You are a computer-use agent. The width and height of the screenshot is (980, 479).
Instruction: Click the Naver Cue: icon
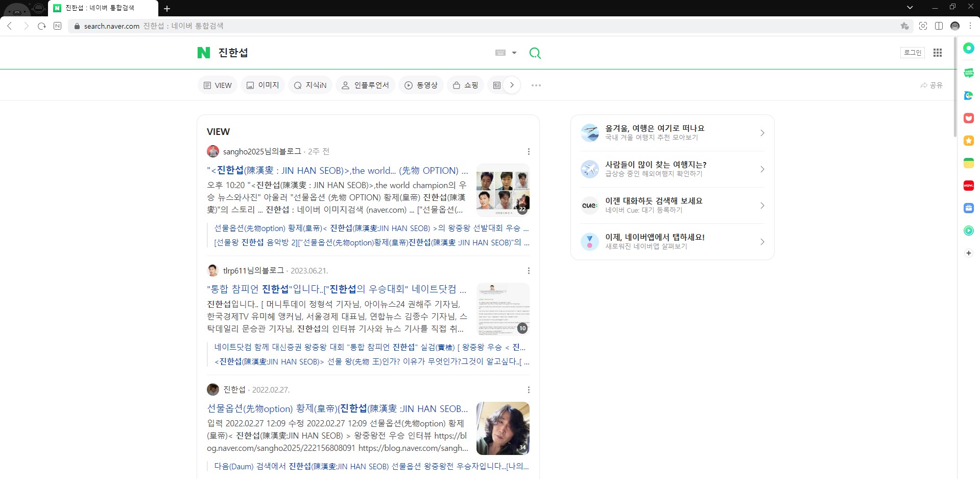[590, 206]
